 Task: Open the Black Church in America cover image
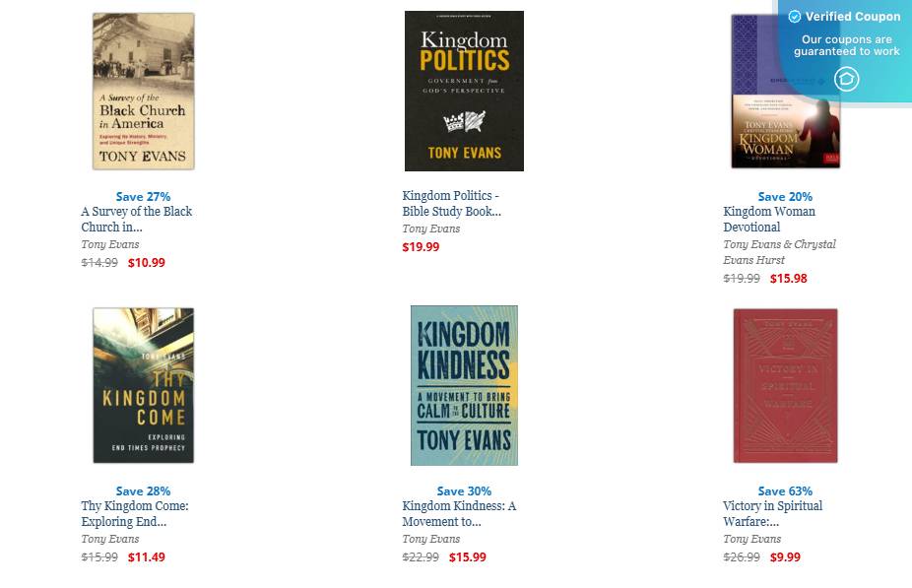(x=143, y=92)
